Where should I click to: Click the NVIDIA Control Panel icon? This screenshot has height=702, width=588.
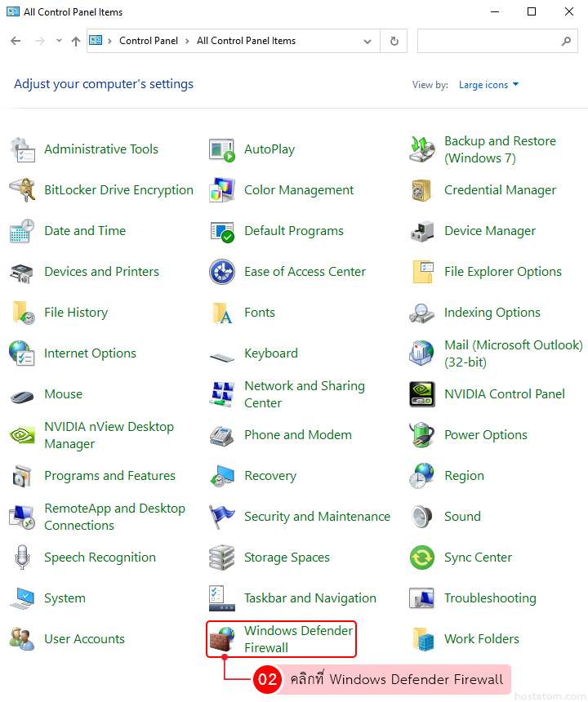pos(422,394)
